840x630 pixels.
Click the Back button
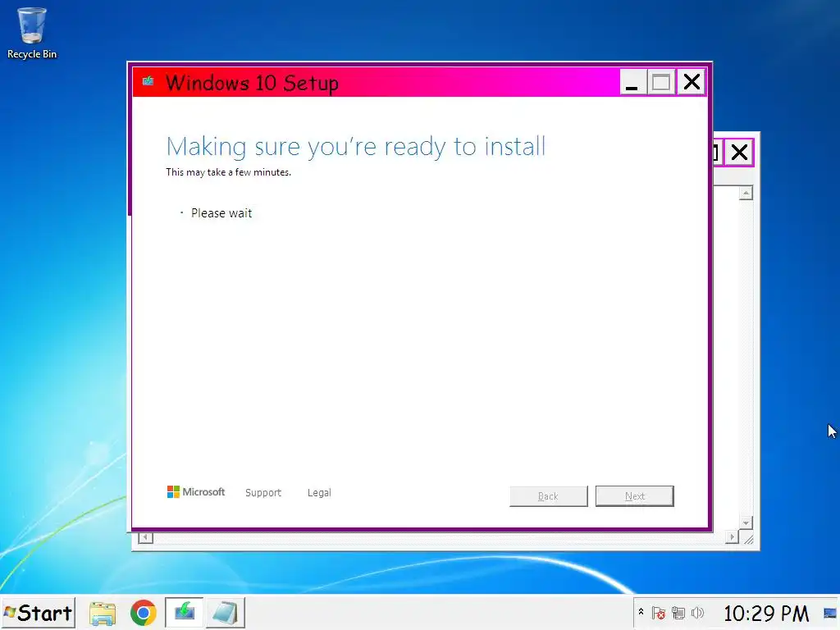point(549,496)
